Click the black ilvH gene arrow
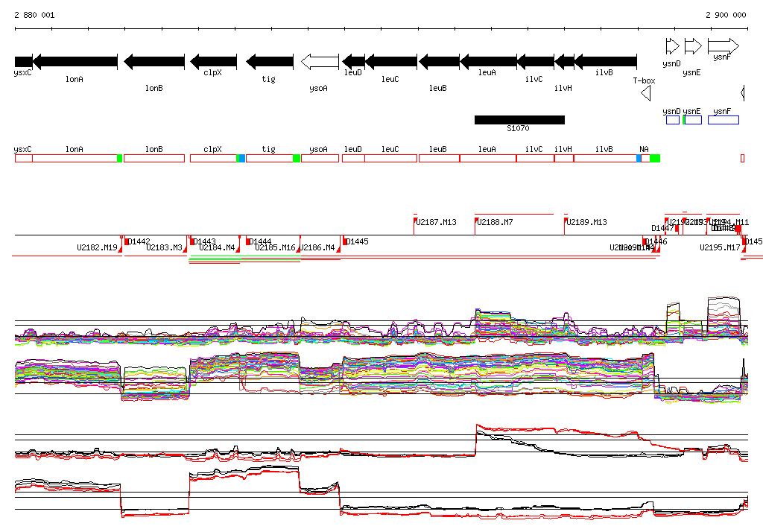763x532 pixels. coord(564,62)
